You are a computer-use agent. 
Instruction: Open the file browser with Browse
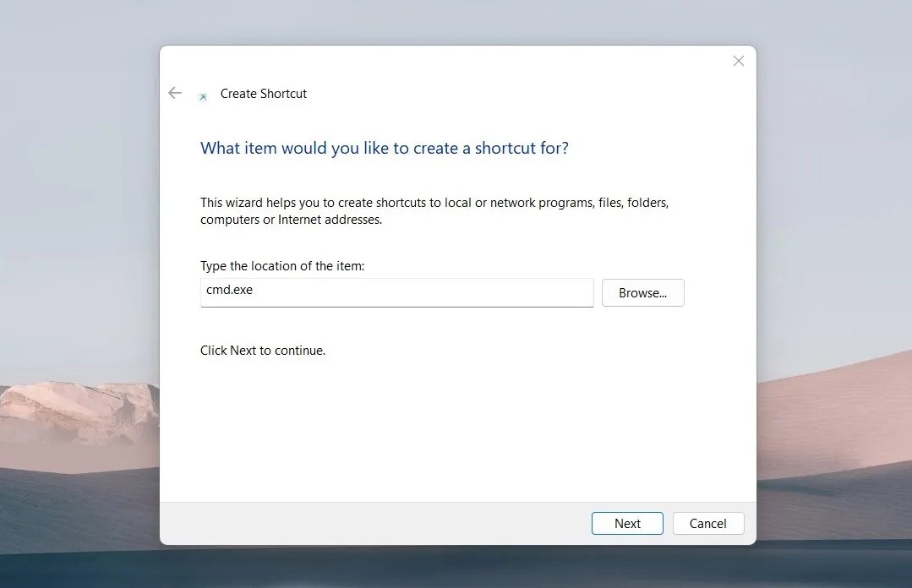click(642, 292)
